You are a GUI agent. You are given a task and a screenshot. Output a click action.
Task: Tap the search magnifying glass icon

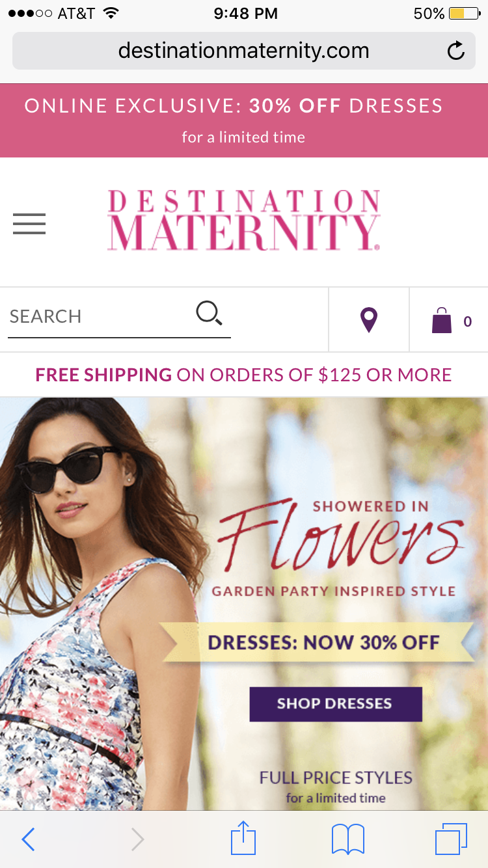[210, 314]
